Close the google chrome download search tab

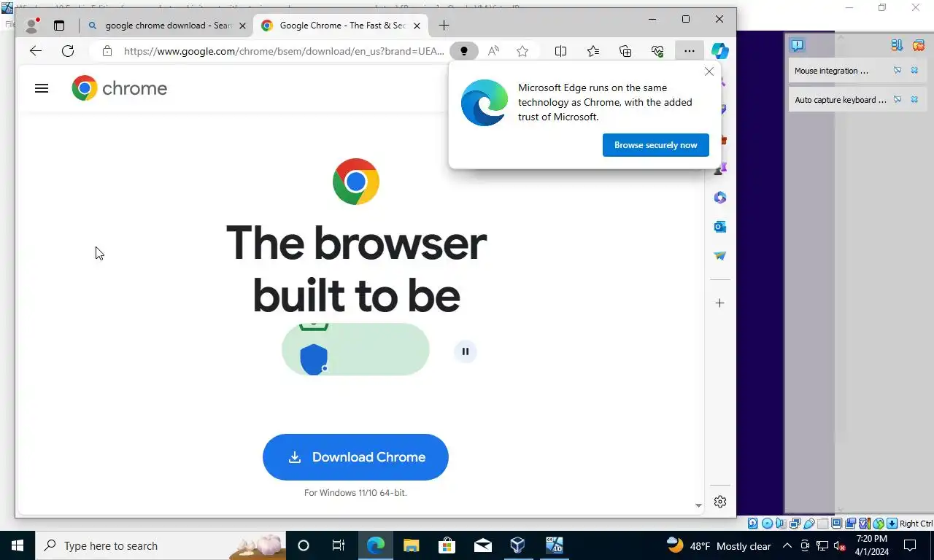point(243,26)
